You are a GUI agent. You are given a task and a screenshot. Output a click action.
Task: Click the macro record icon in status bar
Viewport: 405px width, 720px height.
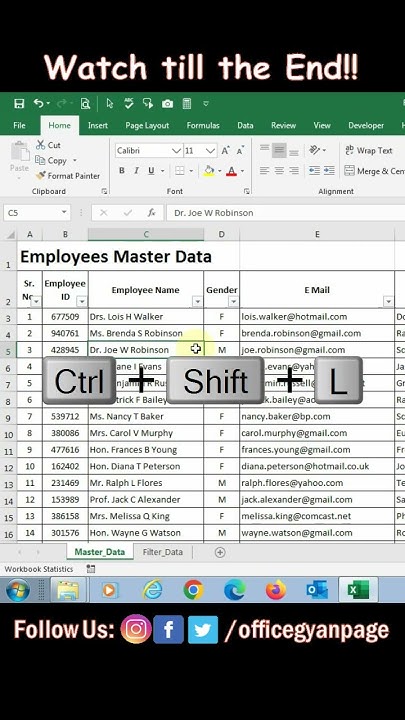(x=91, y=569)
